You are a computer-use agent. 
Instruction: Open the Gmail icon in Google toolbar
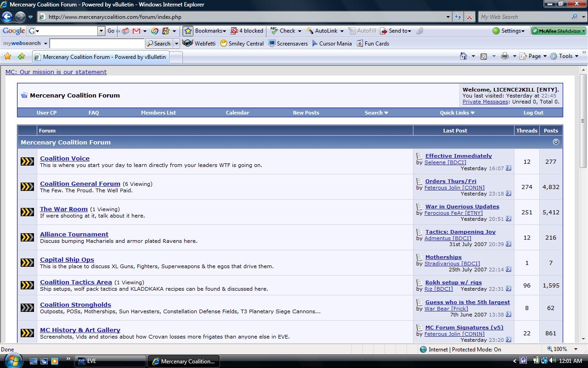[x=136, y=31]
